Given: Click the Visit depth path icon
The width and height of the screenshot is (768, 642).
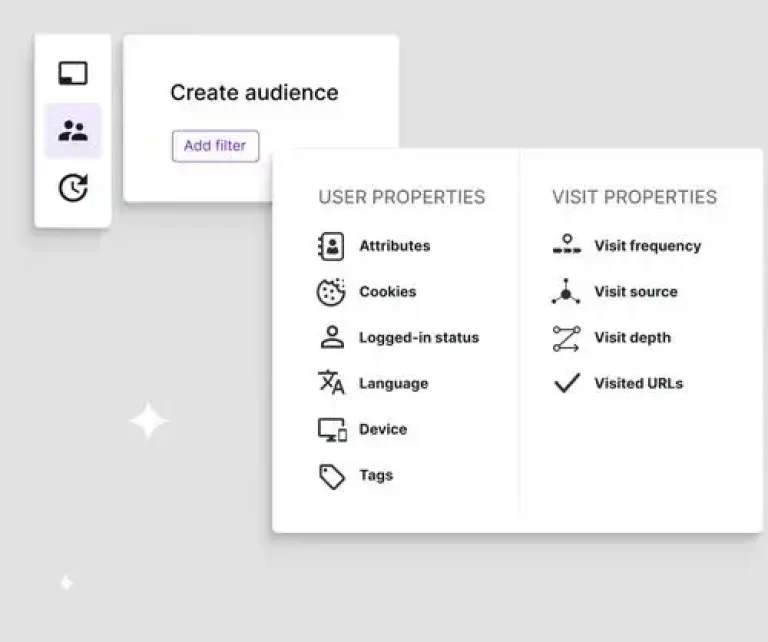Looking at the screenshot, I should click(566, 338).
